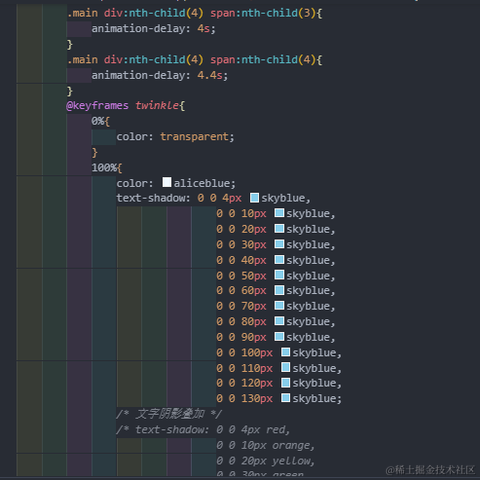
Task: Click 'span:nth-child(3)' in the selector
Action: pos(263,13)
